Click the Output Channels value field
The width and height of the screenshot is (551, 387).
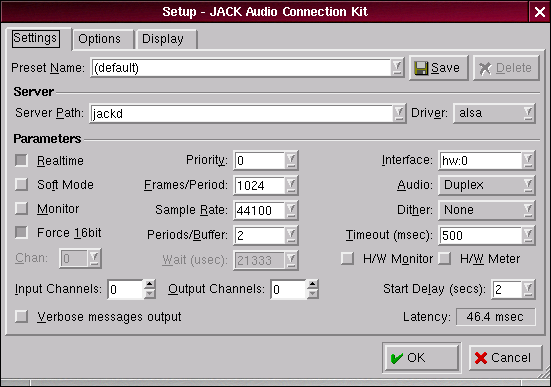pos(289,289)
